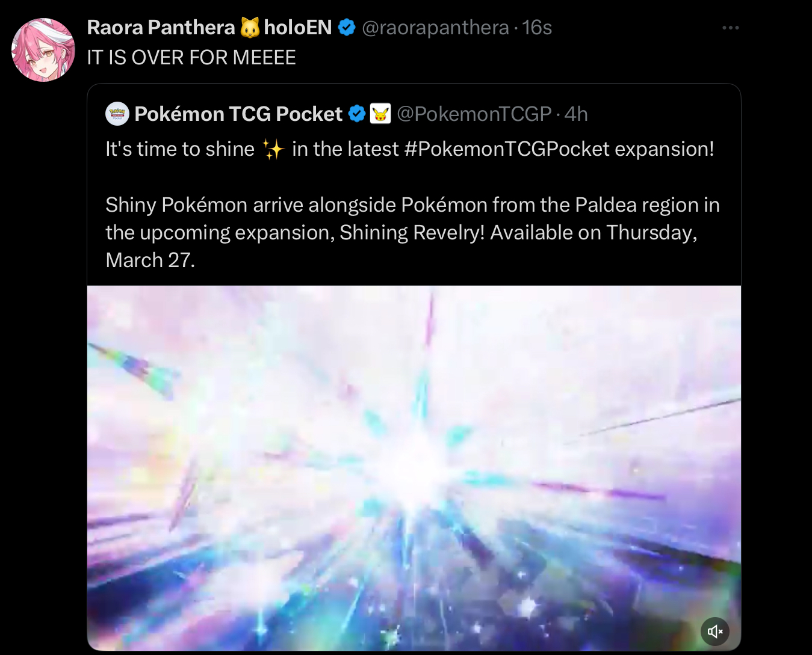Open Raora Panthera's pink-haired profile avatar
812x655 pixels.
(x=43, y=50)
